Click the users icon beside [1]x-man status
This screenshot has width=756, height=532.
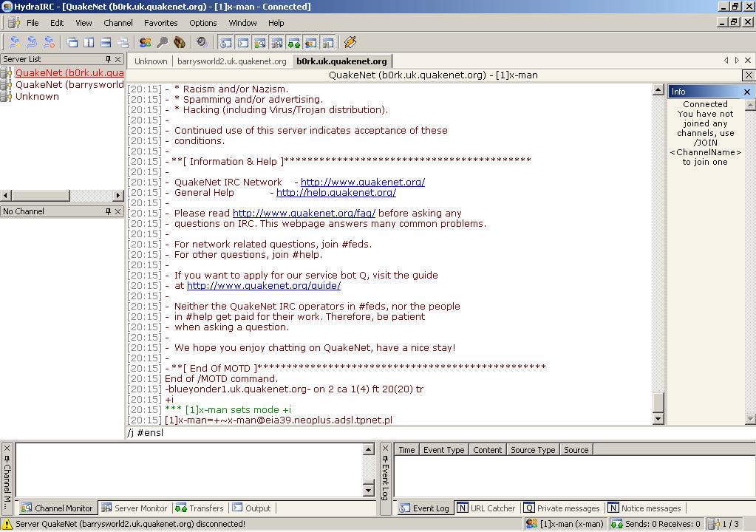click(532, 524)
